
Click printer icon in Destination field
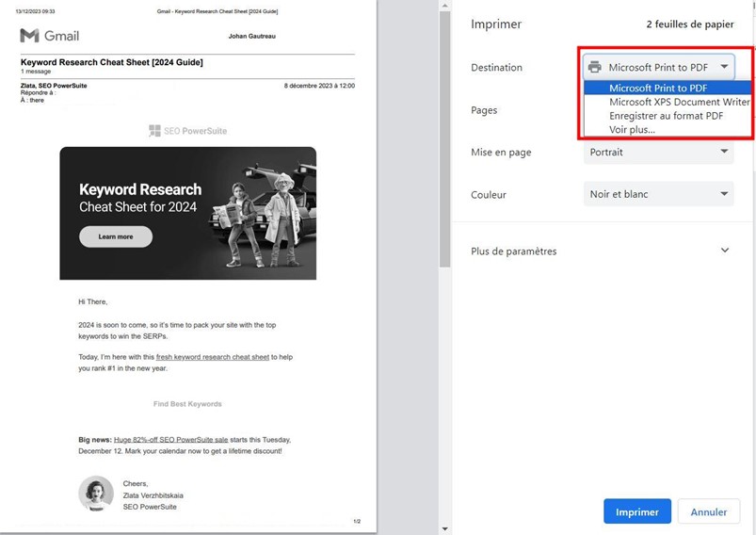tap(595, 67)
